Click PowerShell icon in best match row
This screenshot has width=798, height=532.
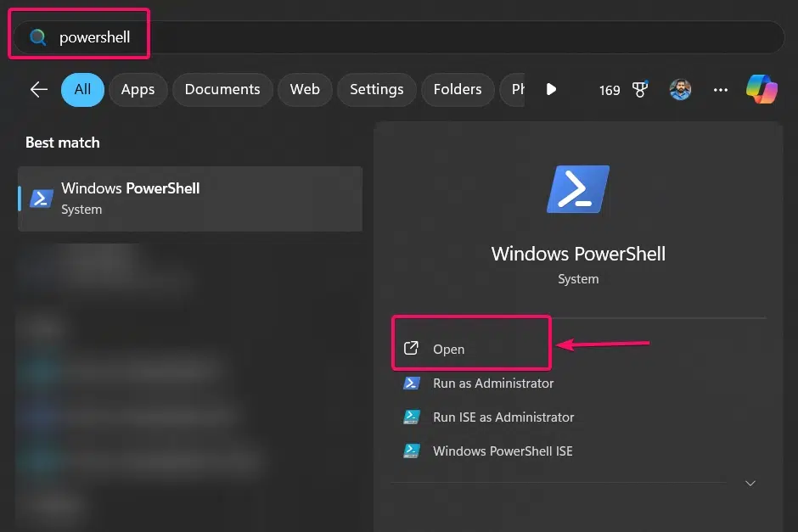(x=42, y=199)
